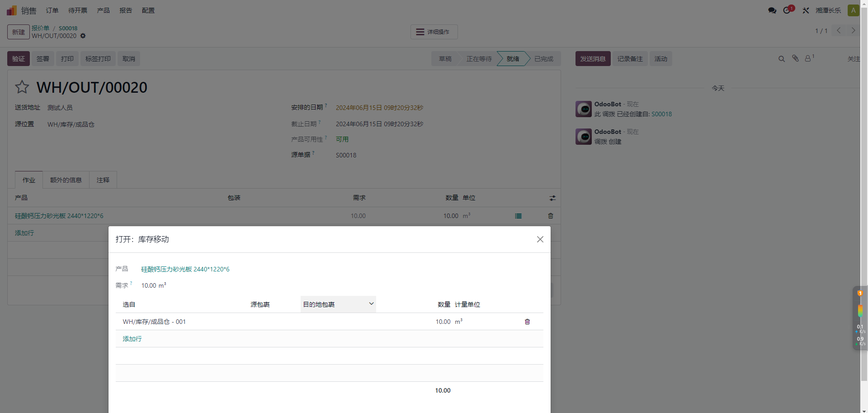This screenshot has width=868, height=413.
Task: Open the 订单 menu
Action: pos(52,10)
